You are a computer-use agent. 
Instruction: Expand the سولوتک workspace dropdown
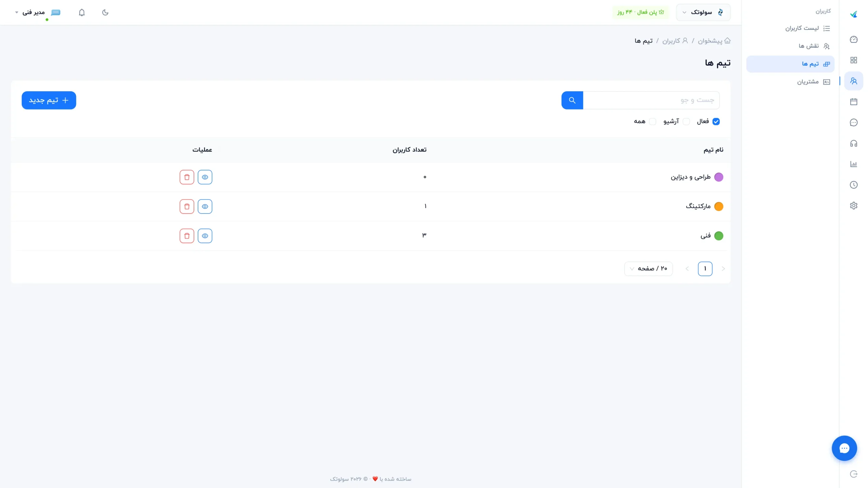[703, 13]
